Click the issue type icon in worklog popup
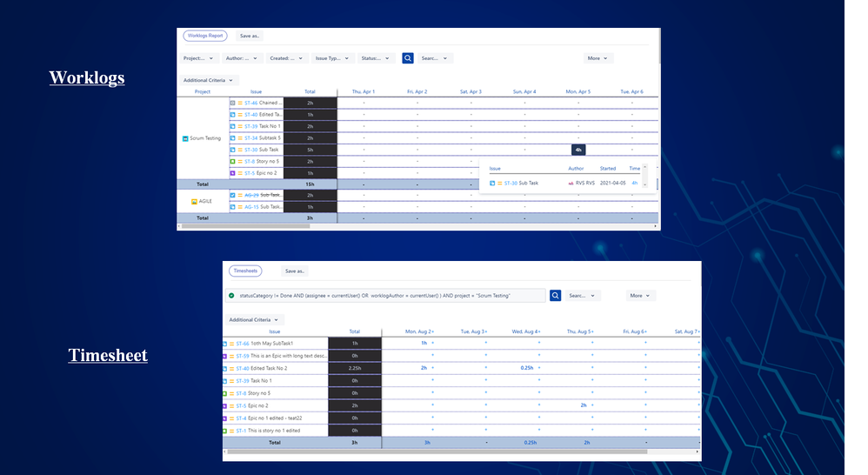Viewport: 868px width, 475px height. pos(492,184)
